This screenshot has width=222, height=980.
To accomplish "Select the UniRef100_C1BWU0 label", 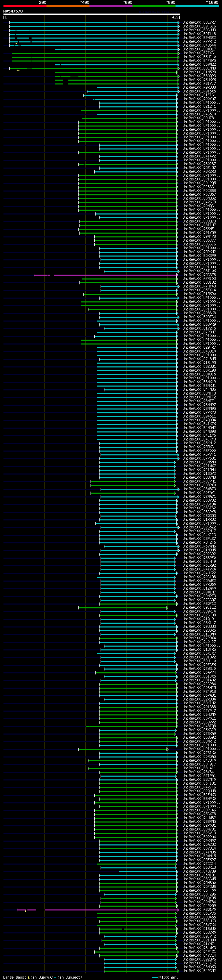I will point(199,929).
